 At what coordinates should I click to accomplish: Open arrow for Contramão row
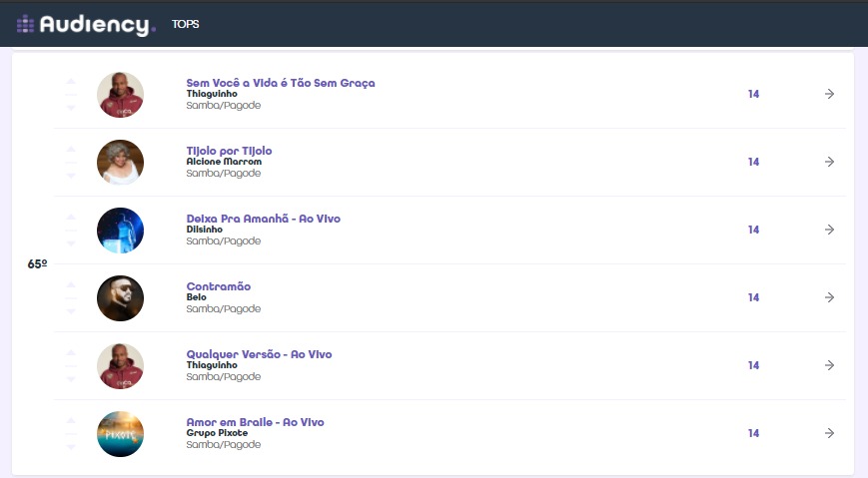click(829, 297)
